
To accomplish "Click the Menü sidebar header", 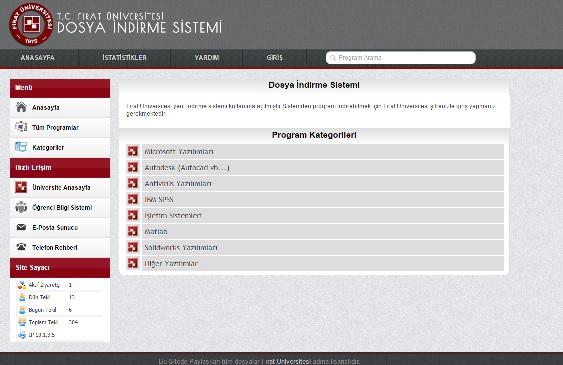I will click(60, 88).
